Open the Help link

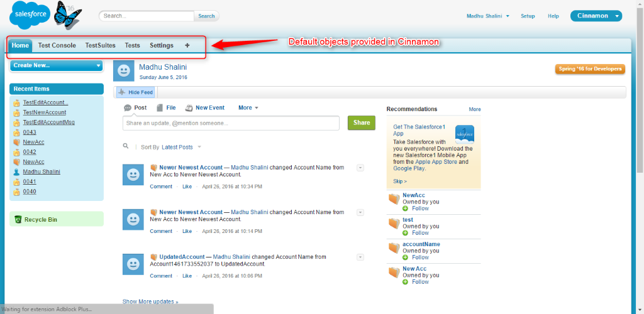553,16
